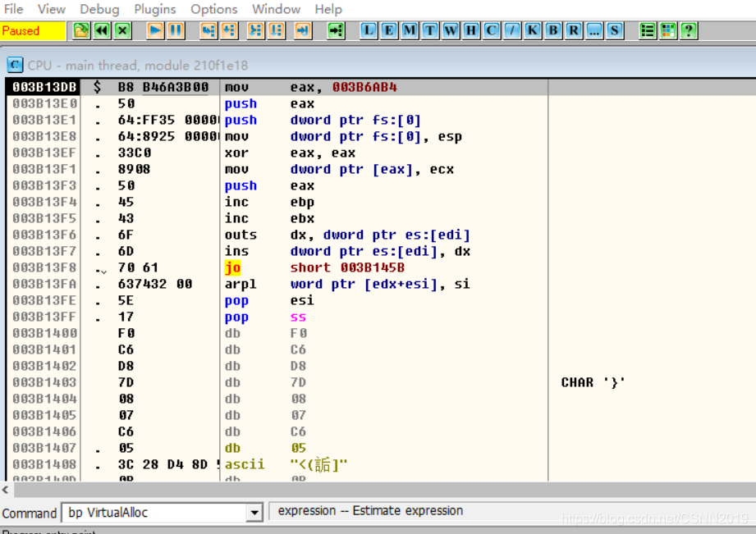The width and height of the screenshot is (756, 534).
Task: Open Executable modules window (E button)
Action: [x=388, y=31]
